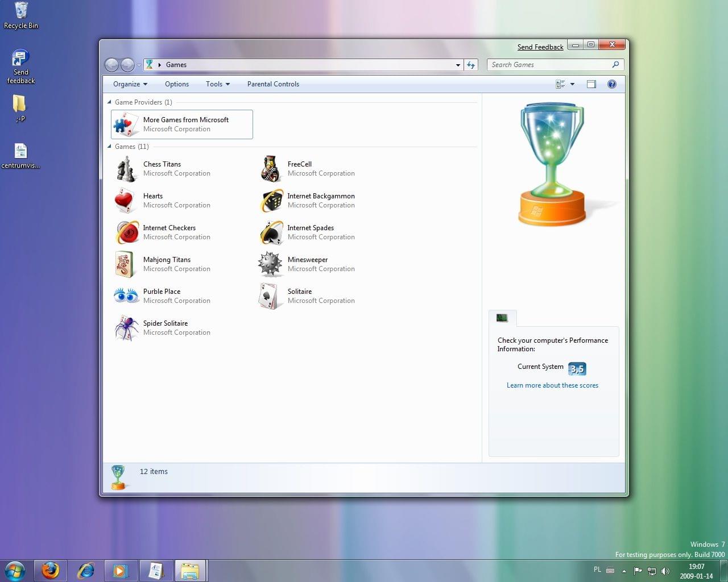This screenshot has width=728, height=582.
Task: Select the Purble Place label
Action: pyautogui.click(x=162, y=292)
